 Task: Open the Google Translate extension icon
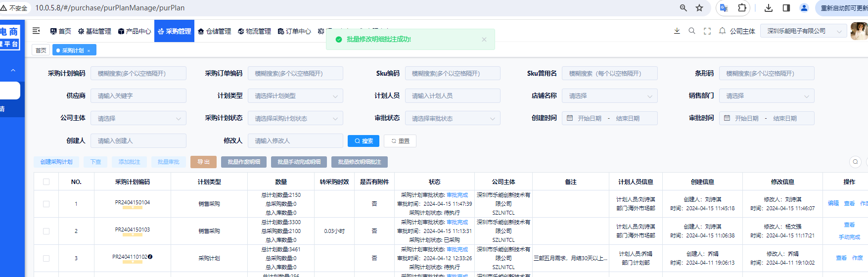coord(724,8)
